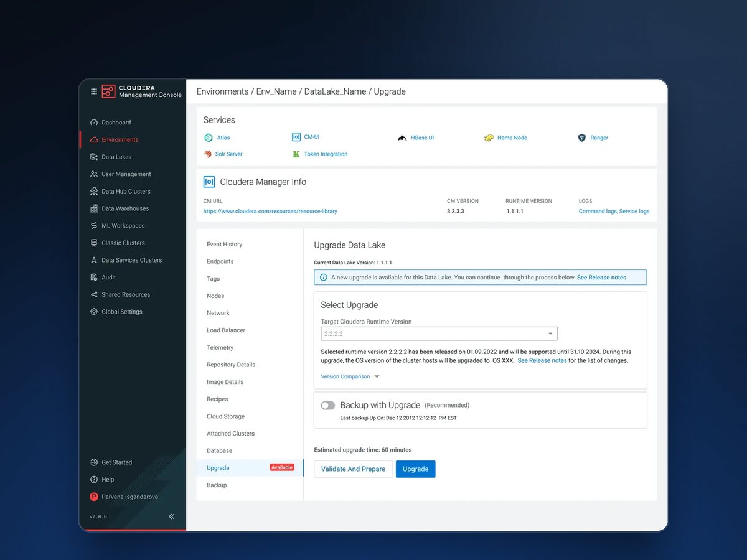Screen dimensions: 747x560
Task: Open the Database tab
Action: tap(220, 451)
